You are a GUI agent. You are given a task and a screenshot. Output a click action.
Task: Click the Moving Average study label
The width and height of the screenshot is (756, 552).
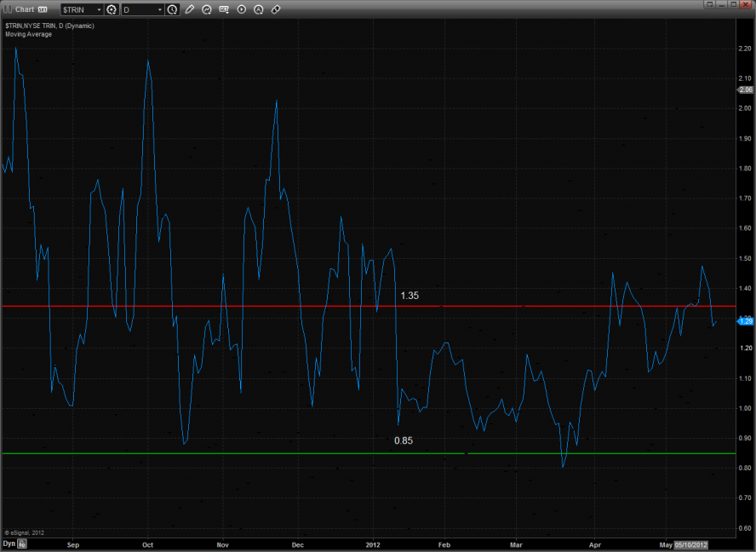click(x=28, y=34)
